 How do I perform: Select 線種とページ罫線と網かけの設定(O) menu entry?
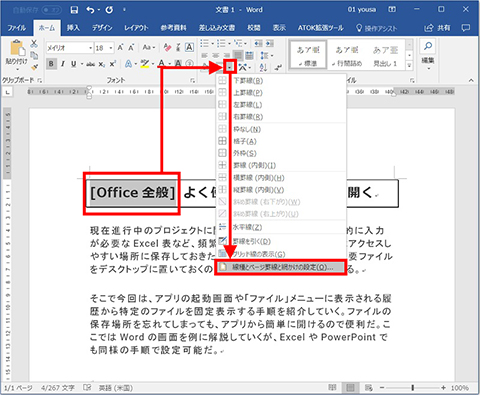[280, 267]
